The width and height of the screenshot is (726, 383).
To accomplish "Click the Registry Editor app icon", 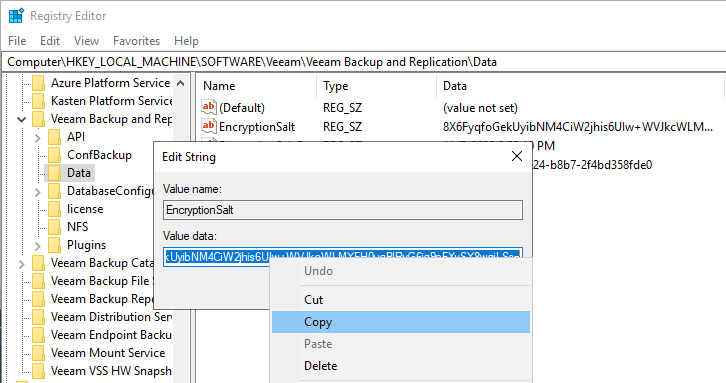I will coord(16,15).
